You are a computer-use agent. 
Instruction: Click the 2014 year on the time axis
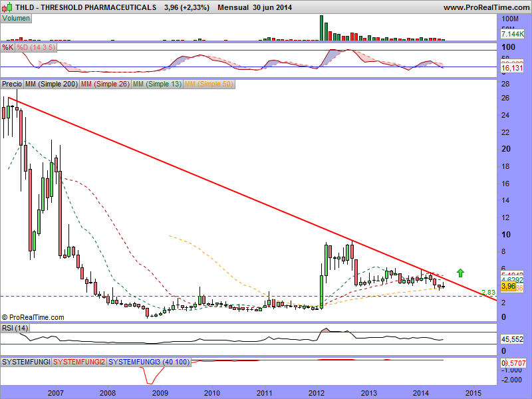421,393
